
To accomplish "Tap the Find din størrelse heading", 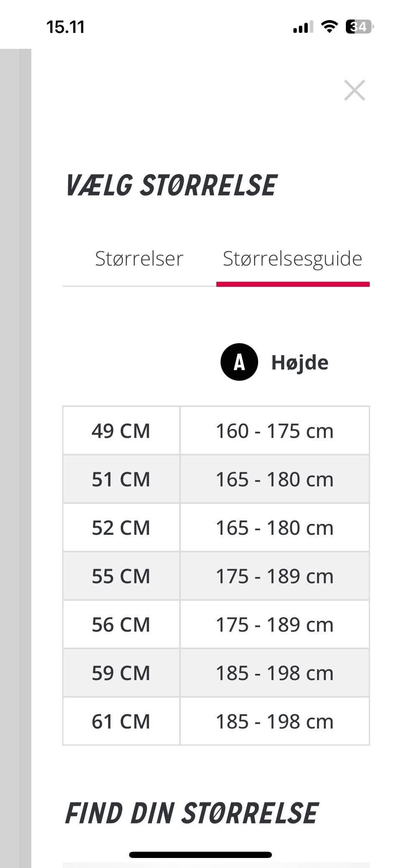I will 192,813.
